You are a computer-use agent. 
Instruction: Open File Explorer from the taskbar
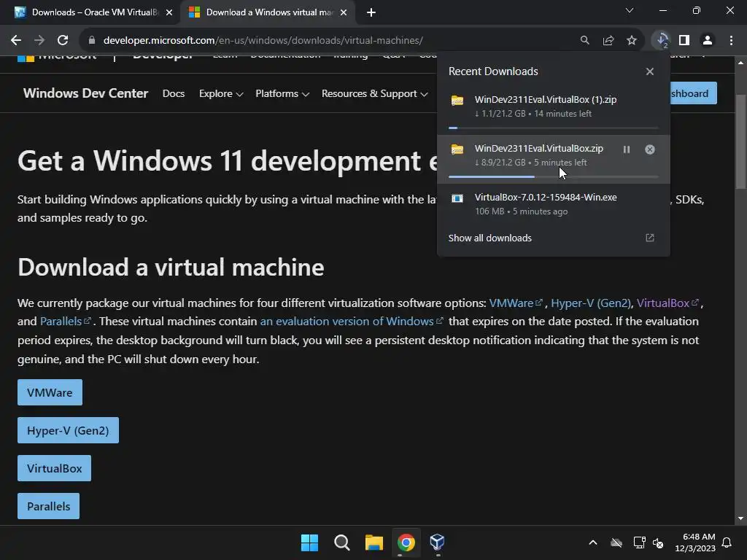(374, 542)
